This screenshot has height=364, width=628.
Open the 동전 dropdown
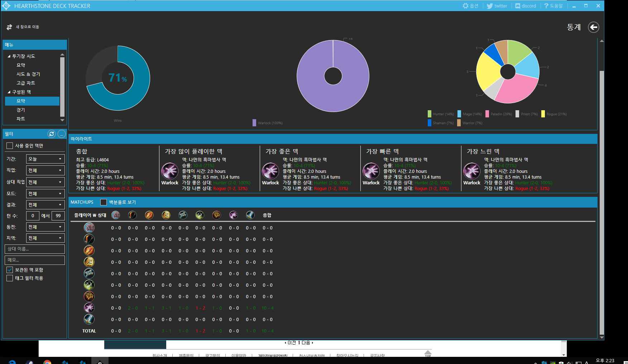(x=45, y=227)
